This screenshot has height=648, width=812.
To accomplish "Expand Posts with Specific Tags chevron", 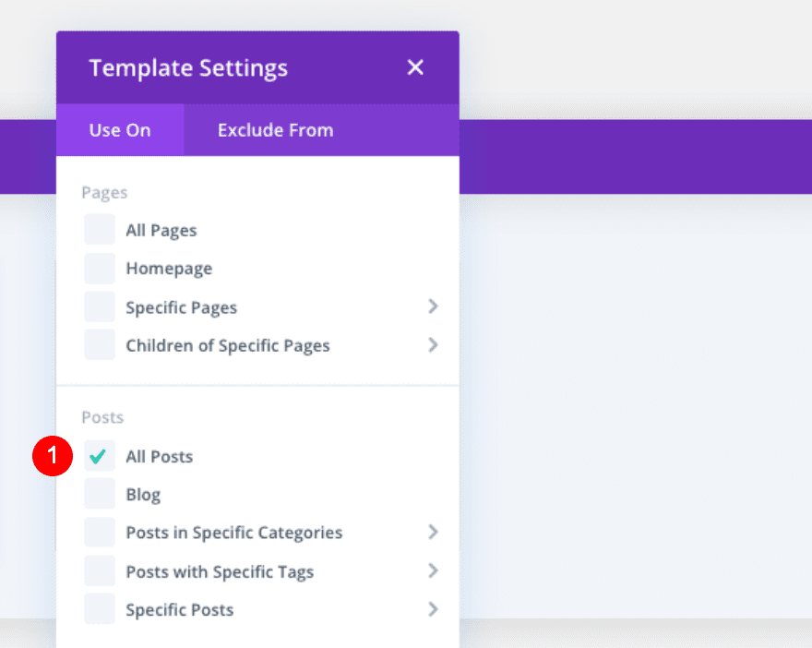I will (433, 571).
